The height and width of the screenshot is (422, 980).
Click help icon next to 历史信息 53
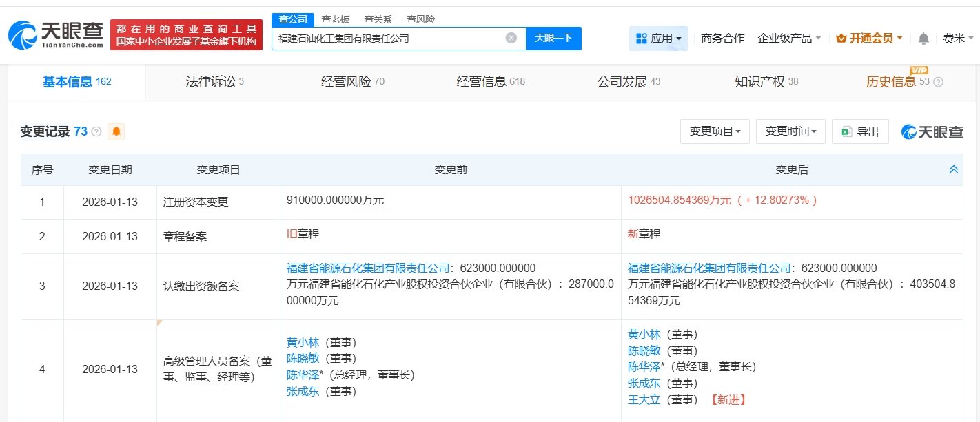(938, 82)
